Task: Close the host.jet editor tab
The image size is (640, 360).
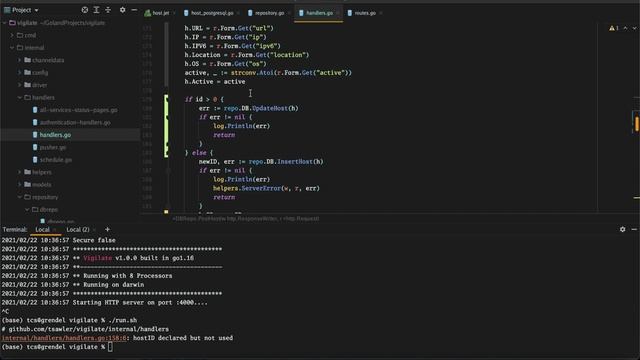Action: (174, 13)
